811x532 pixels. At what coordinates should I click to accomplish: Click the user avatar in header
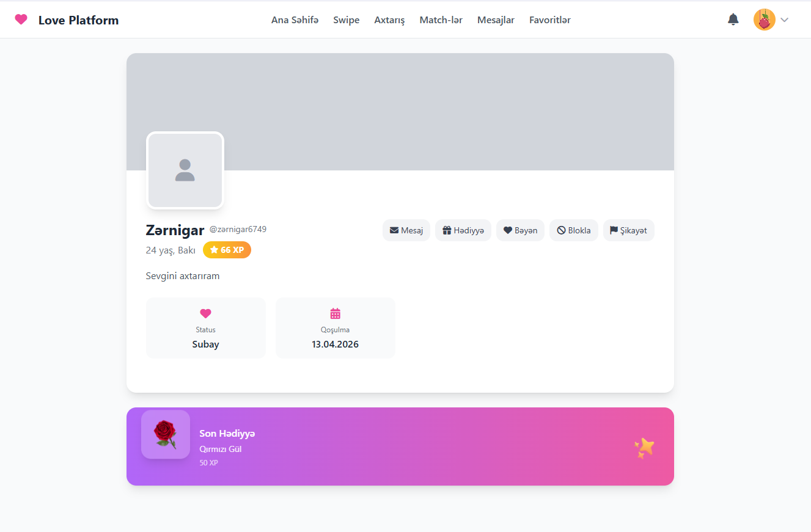tap(764, 20)
